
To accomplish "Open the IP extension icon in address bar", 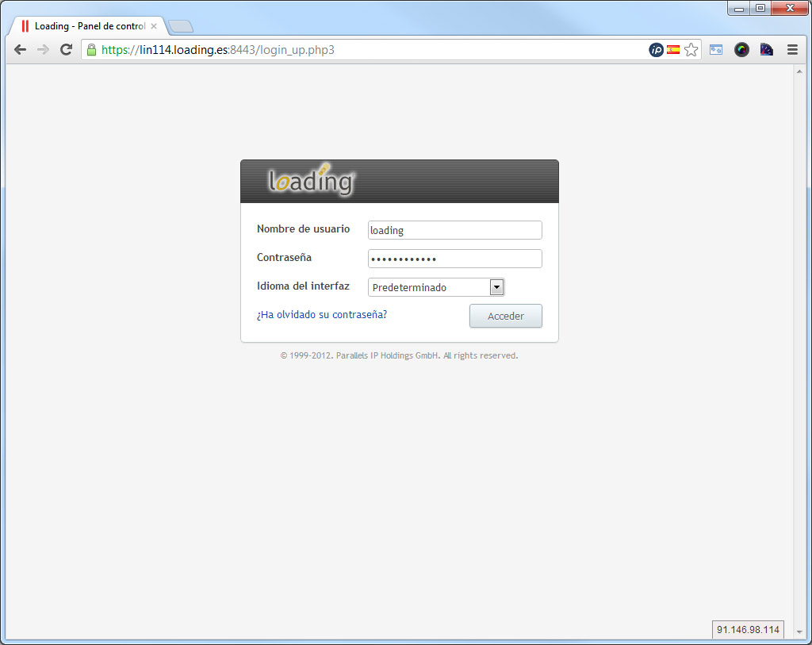I will coord(656,50).
